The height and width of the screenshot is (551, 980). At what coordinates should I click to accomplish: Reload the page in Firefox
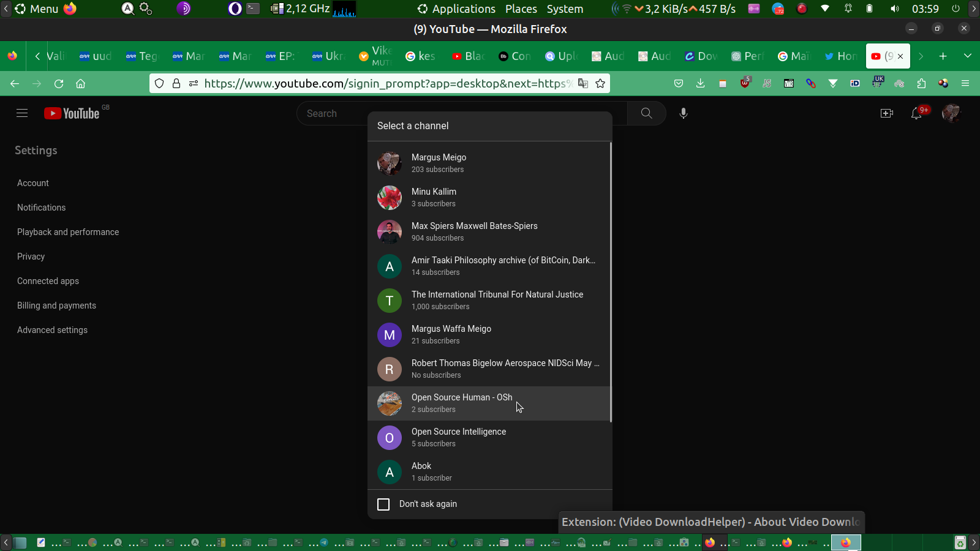tap(59, 84)
